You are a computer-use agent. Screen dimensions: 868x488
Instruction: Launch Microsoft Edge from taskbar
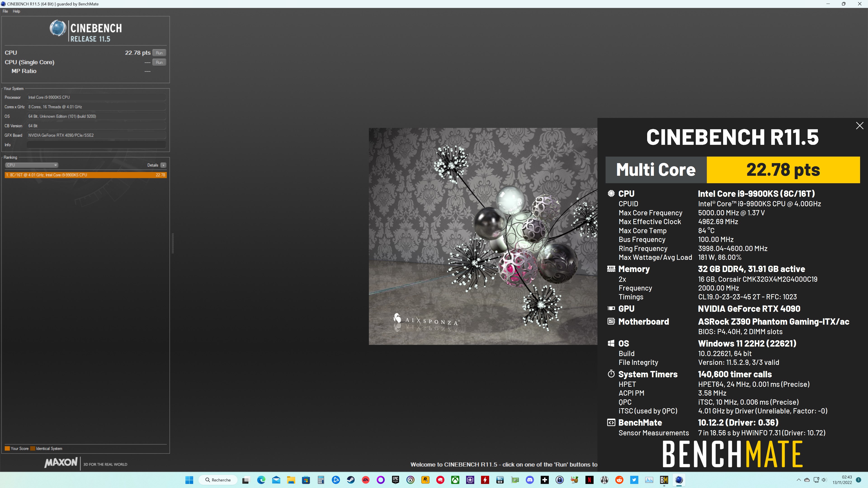261,480
